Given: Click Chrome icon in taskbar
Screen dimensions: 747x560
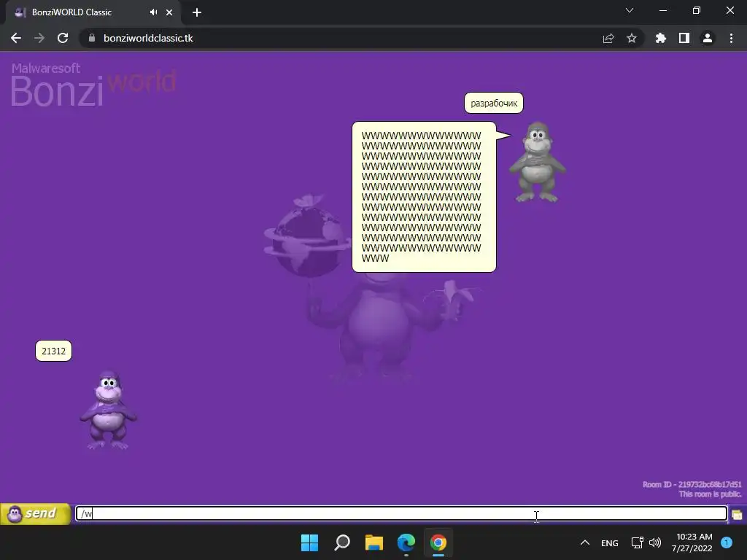Looking at the screenshot, I should (438, 542).
